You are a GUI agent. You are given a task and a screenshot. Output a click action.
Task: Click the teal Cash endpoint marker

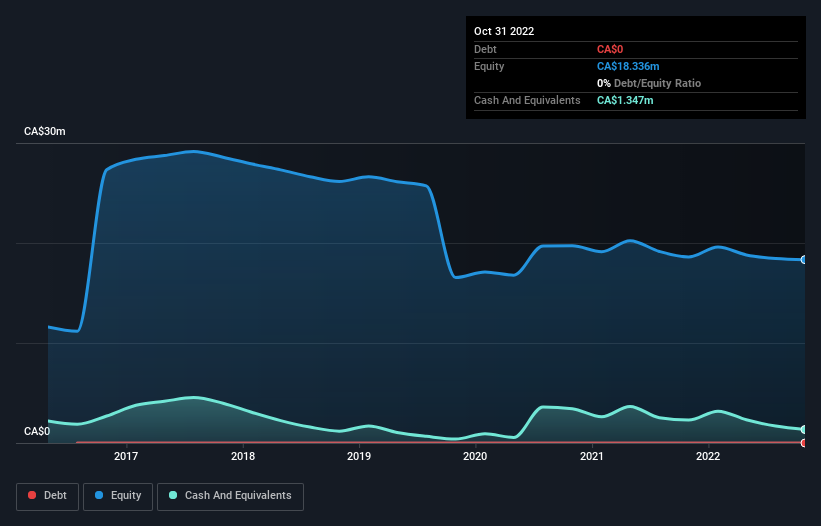pos(804,429)
